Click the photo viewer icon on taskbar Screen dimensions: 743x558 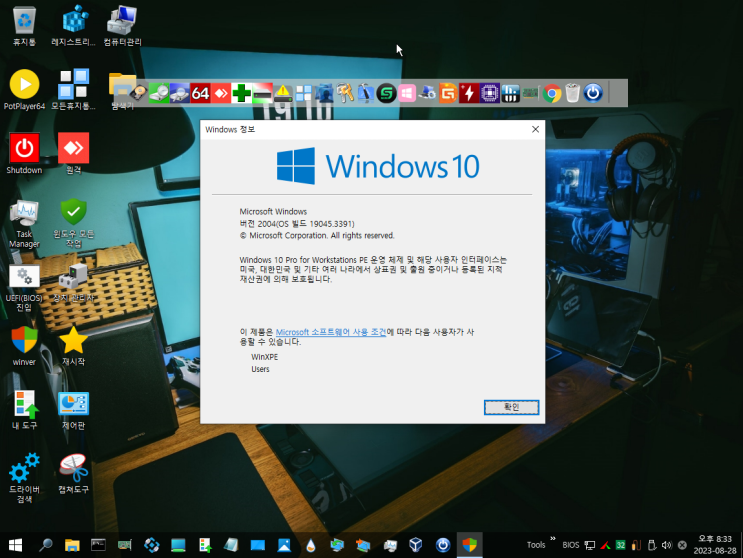tap(284, 545)
